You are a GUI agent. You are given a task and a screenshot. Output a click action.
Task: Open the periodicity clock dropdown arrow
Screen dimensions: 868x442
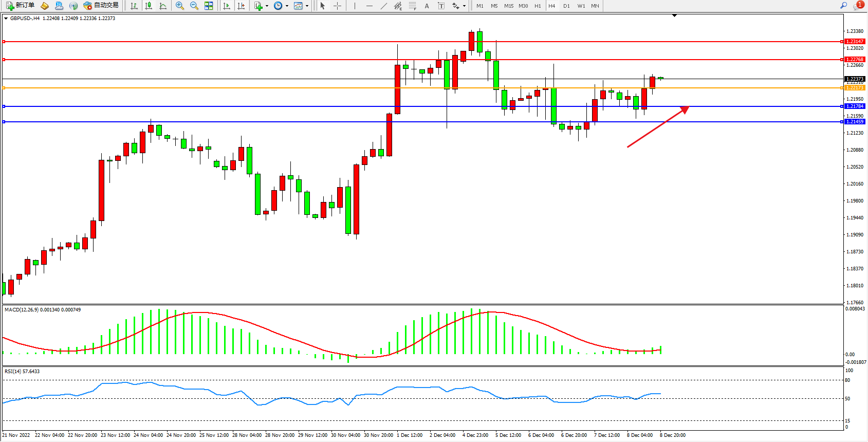click(287, 6)
